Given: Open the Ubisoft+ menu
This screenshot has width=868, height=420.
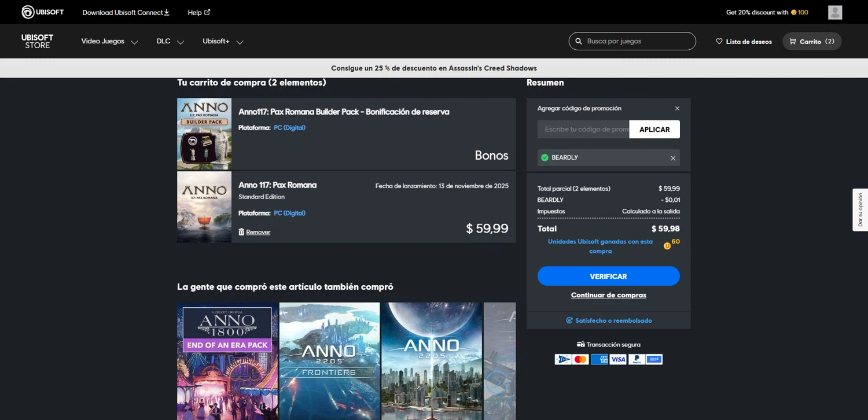Looking at the screenshot, I should [216, 41].
